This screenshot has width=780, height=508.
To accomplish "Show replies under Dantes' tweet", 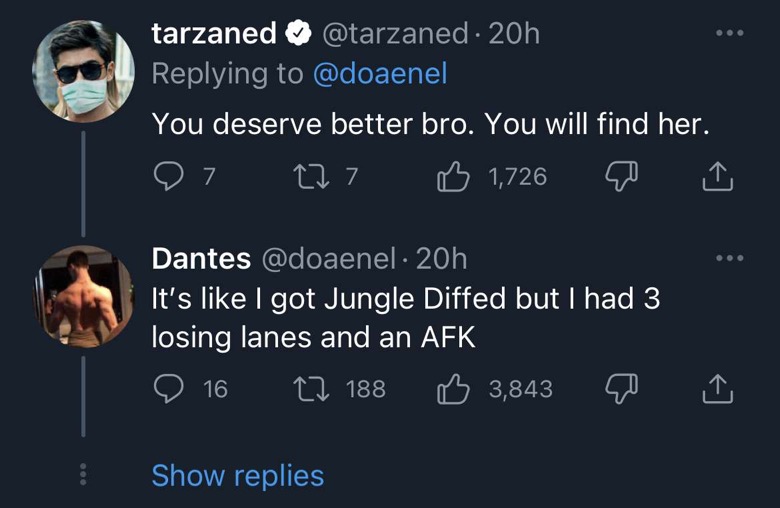I will [238, 476].
